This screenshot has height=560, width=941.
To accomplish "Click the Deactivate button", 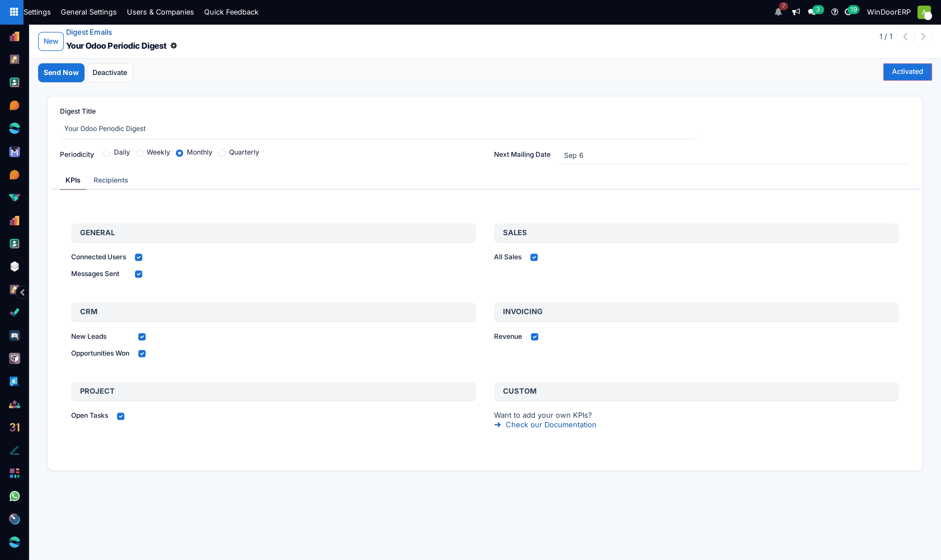I will (x=110, y=73).
